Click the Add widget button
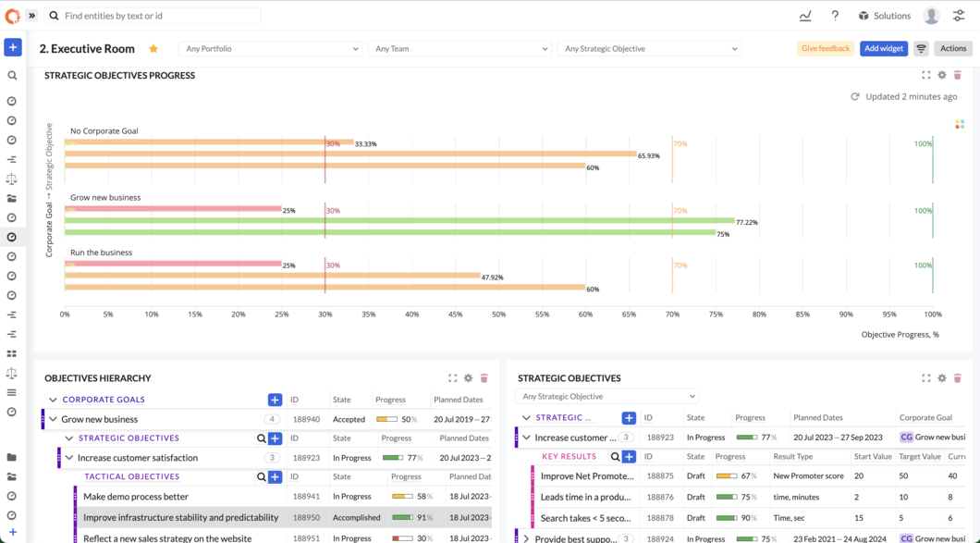980x543 pixels. [x=883, y=49]
